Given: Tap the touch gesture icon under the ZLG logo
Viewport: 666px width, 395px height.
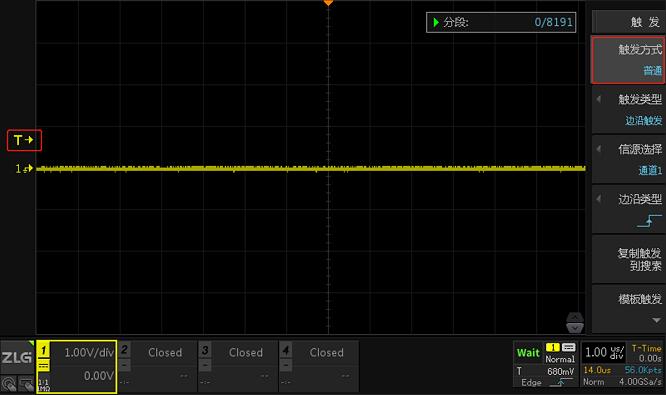Looking at the screenshot, I should coord(8,384).
